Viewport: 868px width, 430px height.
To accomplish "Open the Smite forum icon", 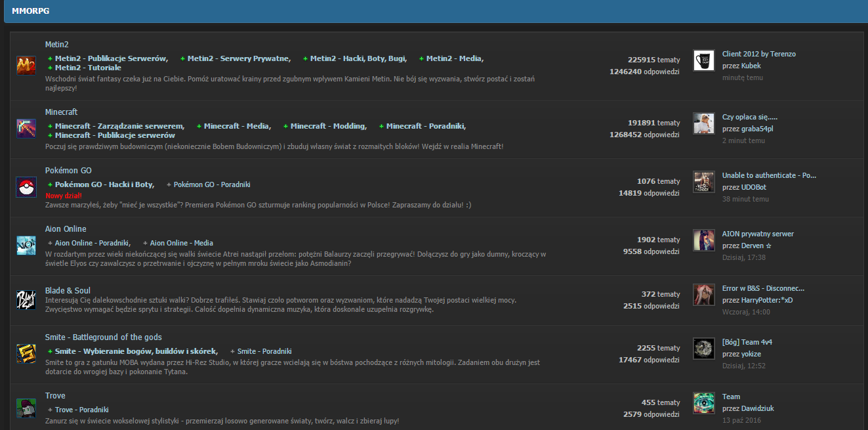I will pos(26,354).
